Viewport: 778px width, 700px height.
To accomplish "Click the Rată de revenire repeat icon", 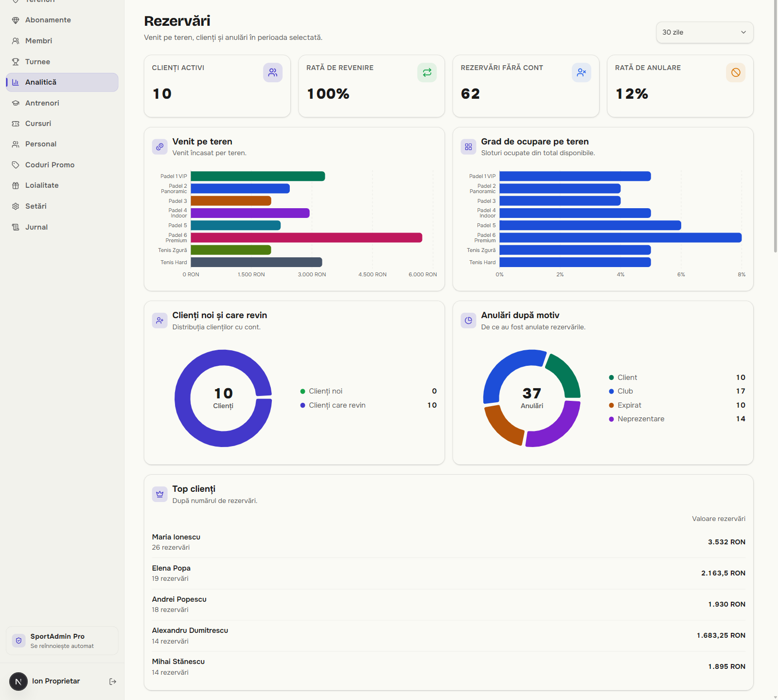I will [x=427, y=72].
